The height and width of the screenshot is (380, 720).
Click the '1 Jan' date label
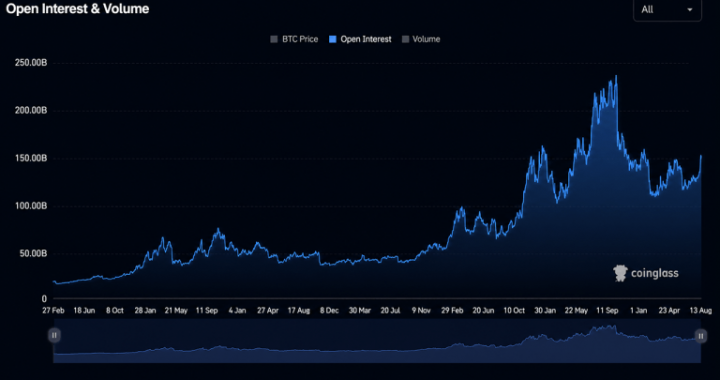point(638,311)
